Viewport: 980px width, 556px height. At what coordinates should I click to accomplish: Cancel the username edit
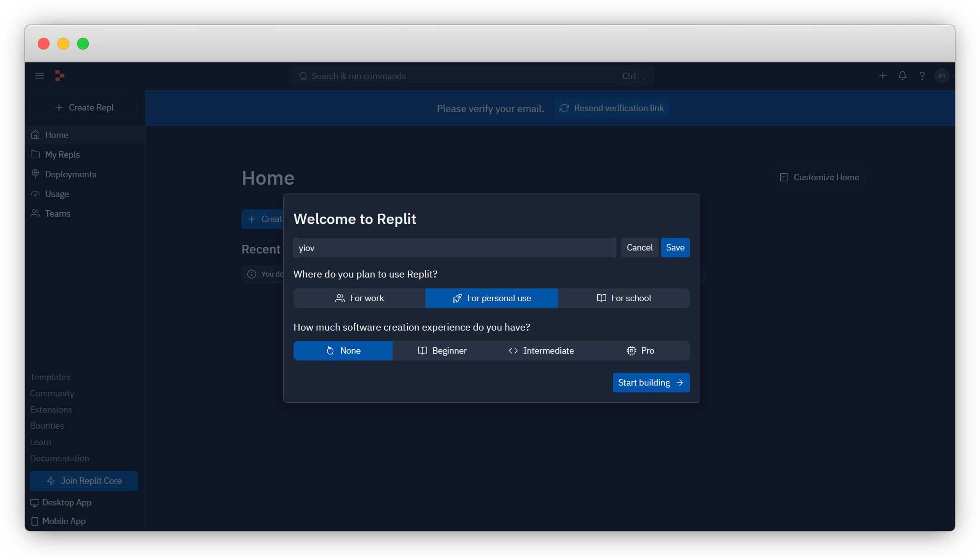click(x=639, y=248)
